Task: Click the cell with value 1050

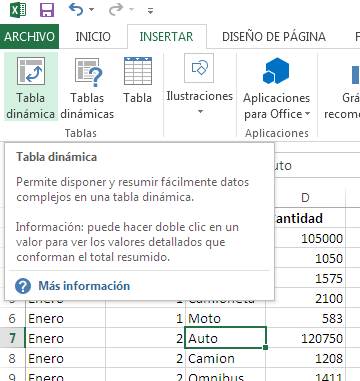Action: coord(310,258)
